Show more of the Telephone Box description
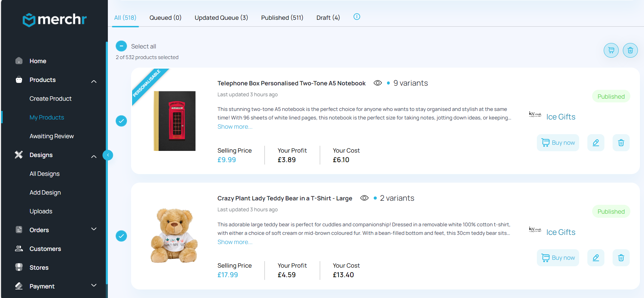 coord(235,127)
